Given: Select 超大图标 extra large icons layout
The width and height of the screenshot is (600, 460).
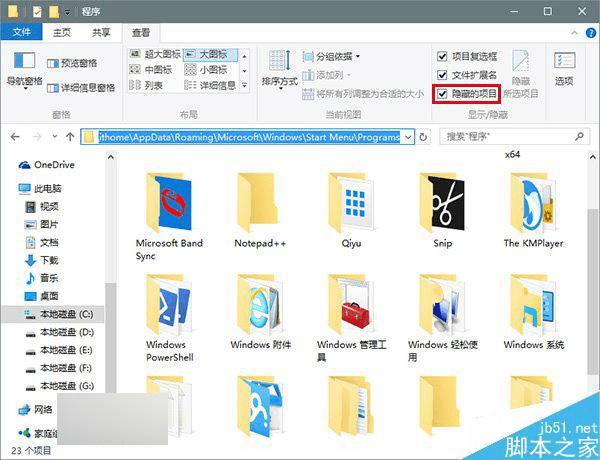Looking at the screenshot, I should tap(155, 54).
